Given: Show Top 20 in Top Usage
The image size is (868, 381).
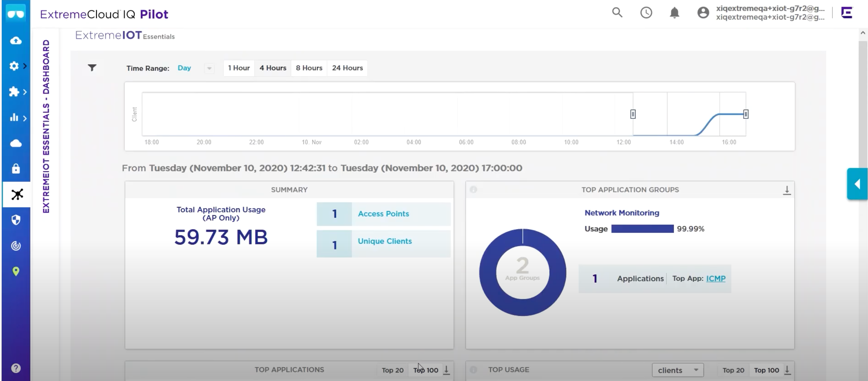Looking at the screenshot, I should 733,370.
